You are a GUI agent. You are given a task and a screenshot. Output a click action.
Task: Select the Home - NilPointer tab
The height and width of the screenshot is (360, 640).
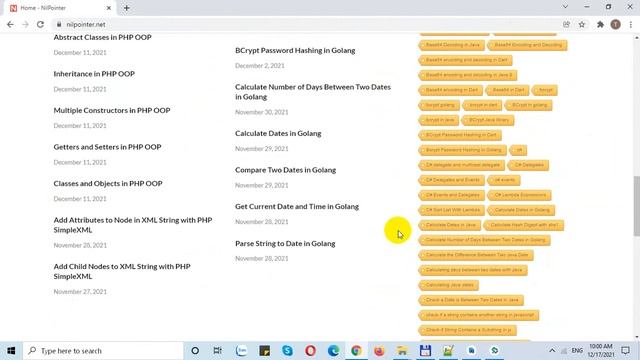(60, 8)
